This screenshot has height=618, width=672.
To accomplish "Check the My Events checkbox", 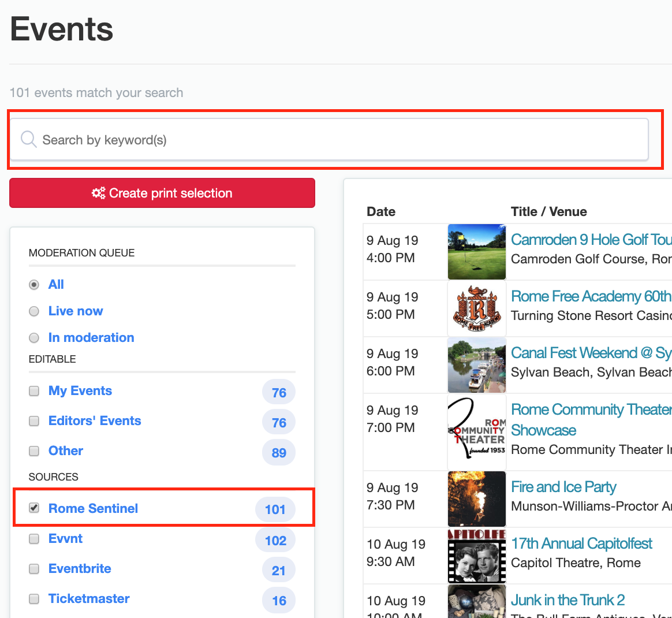I will coord(34,391).
